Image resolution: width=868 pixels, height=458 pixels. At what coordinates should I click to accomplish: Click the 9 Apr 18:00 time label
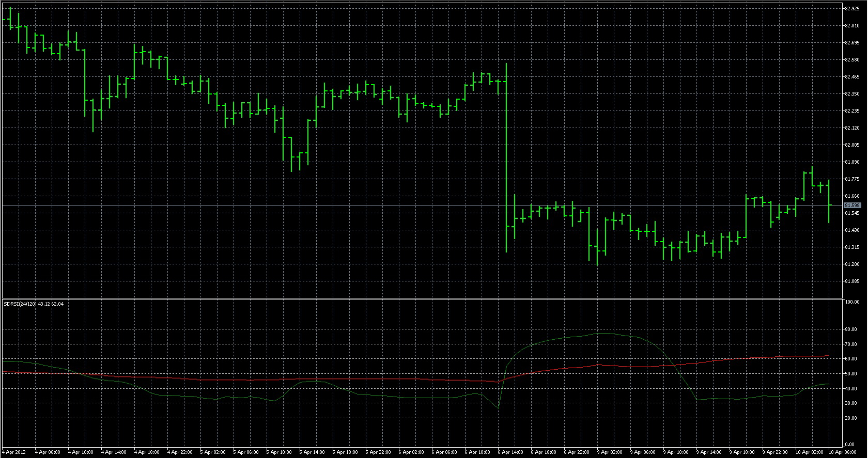[x=742, y=452]
